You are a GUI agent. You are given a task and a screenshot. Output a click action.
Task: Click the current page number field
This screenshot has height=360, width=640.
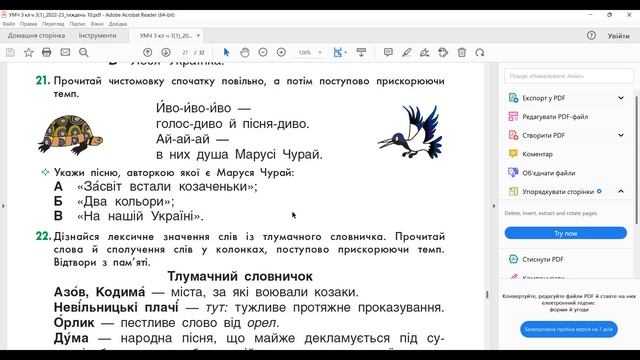(185, 52)
